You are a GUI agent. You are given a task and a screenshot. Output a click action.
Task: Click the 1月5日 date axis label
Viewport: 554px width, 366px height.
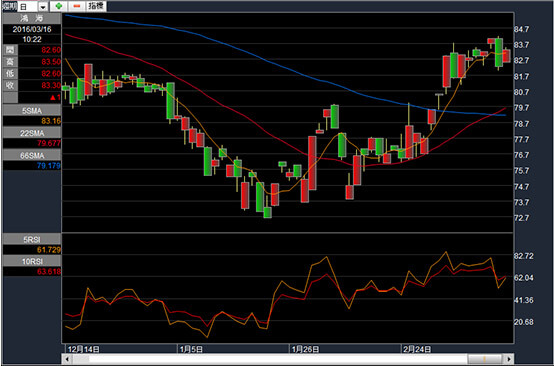click(191, 349)
